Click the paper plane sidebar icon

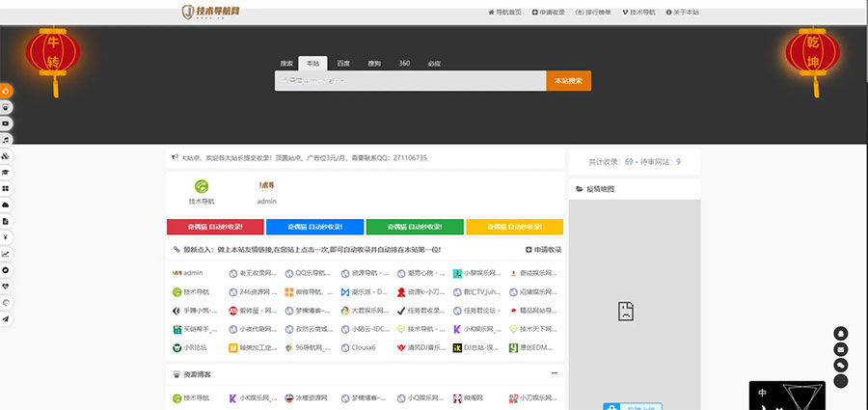tap(6, 318)
